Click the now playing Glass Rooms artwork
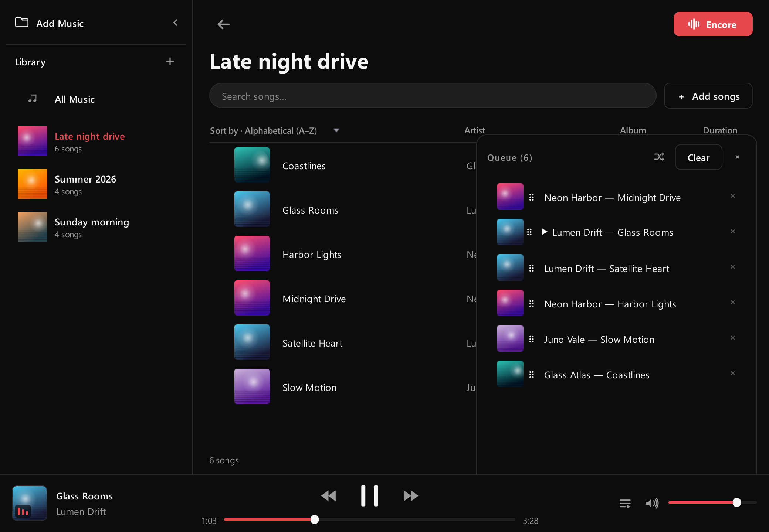This screenshot has height=532, width=769. 30,503
